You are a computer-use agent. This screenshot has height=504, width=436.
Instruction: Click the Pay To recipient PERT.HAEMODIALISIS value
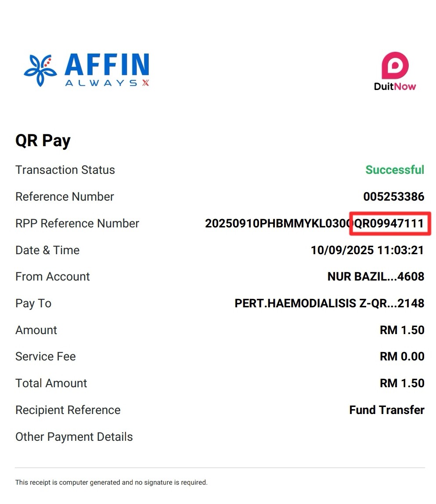(x=329, y=303)
